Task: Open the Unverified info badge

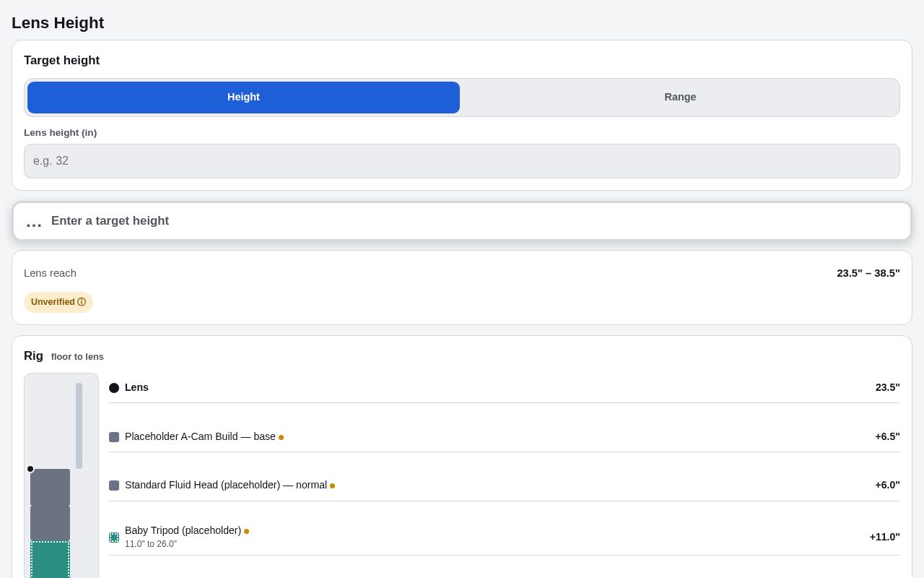Action: point(58,302)
